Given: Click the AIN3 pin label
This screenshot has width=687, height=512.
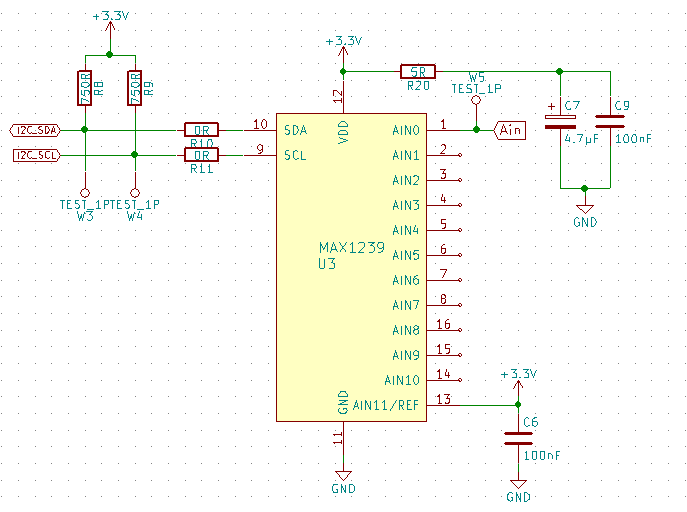Looking at the screenshot, I should [406, 205].
